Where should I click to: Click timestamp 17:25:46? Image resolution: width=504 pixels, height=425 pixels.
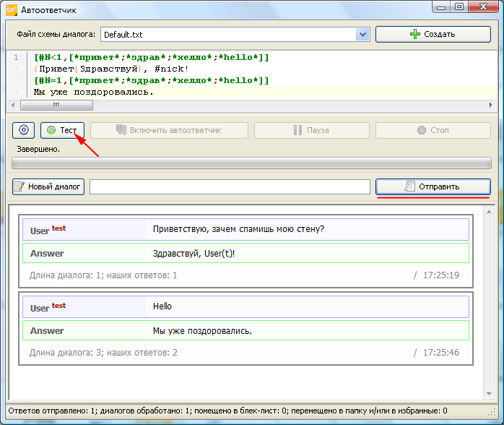tap(441, 353)
